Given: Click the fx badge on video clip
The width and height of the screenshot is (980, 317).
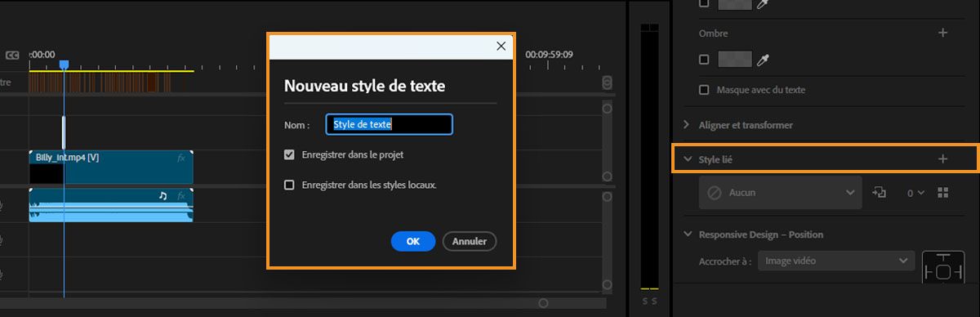Looking at the screenshot, I should click(181, 158).
